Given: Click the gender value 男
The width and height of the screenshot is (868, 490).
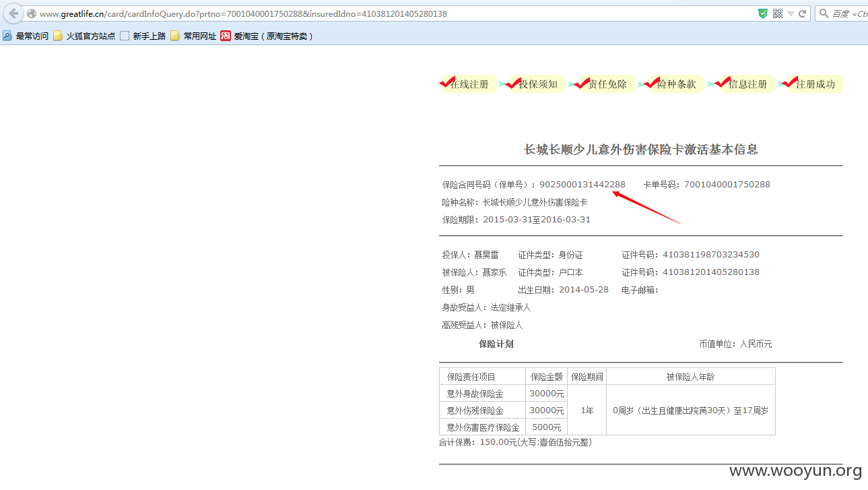Looking at the screenshot, I should [x=470, y=290].
